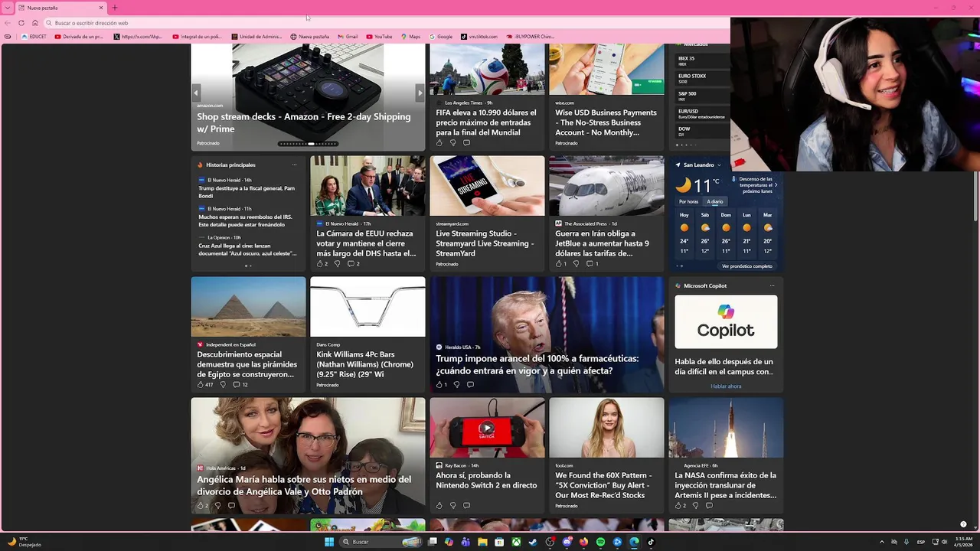Viewport: 980px width, 551px height.
Task: Click the weather card pagination dots
Action: (x=679, y=266)
